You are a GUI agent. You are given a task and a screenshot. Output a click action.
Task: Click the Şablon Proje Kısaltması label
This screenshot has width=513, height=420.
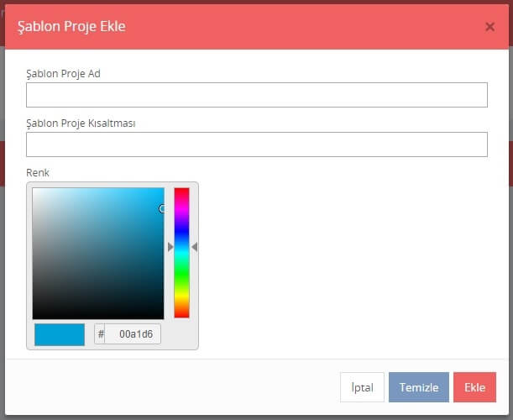coord(81,123)
